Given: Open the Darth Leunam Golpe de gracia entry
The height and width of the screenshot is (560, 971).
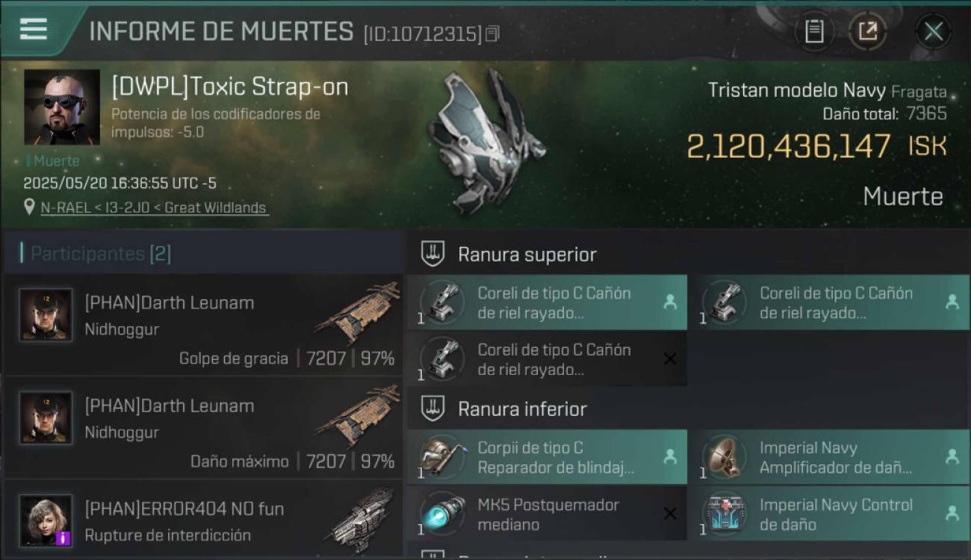Looking at the screenshot, I should tap(203, 325).
